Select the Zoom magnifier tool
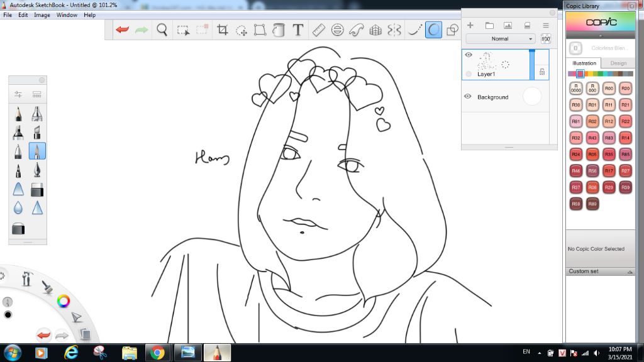This screenshot has width=644, height=362. (x=162, y=30)
